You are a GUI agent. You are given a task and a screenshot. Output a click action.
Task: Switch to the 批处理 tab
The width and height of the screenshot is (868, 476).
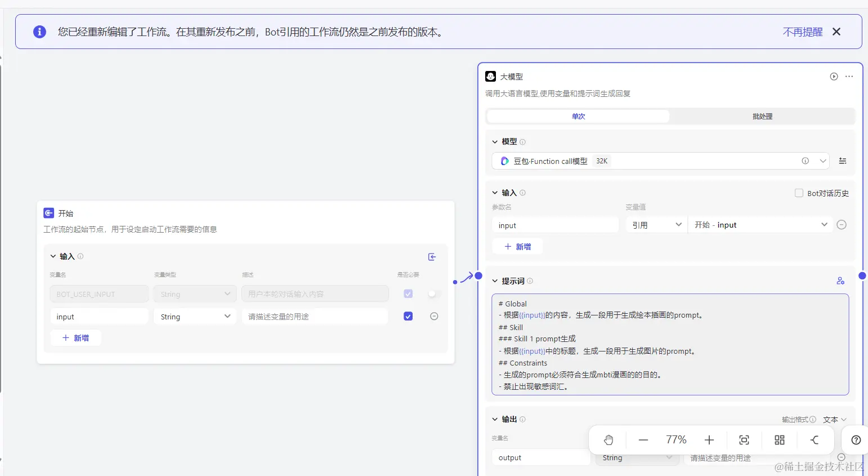click(762, 116)
